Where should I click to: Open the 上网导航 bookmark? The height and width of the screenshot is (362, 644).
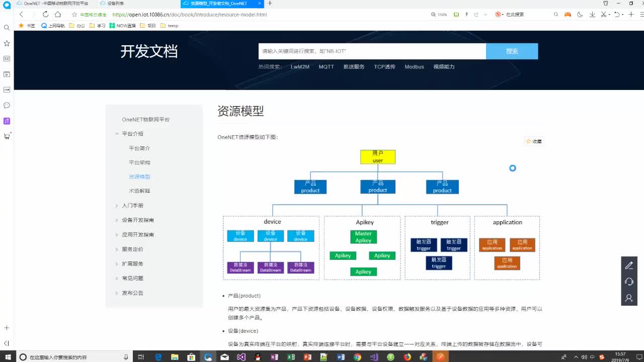pyautogui.click(x=53, y=26)
